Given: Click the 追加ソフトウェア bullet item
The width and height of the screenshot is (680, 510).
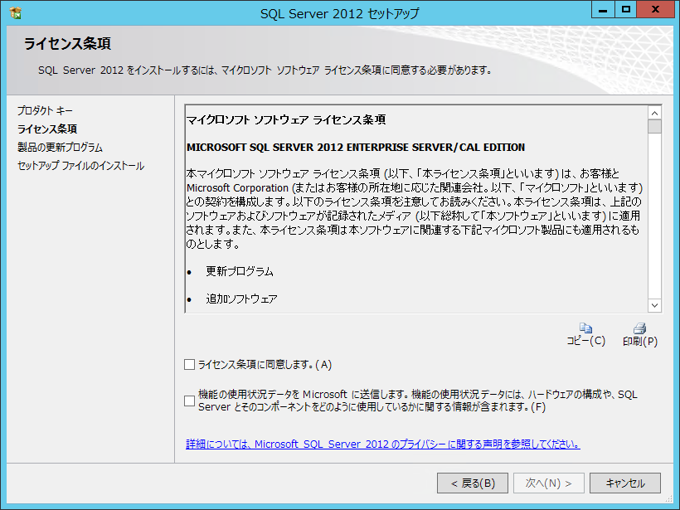Looking at the screenshot, I should (x=242, y=299).
